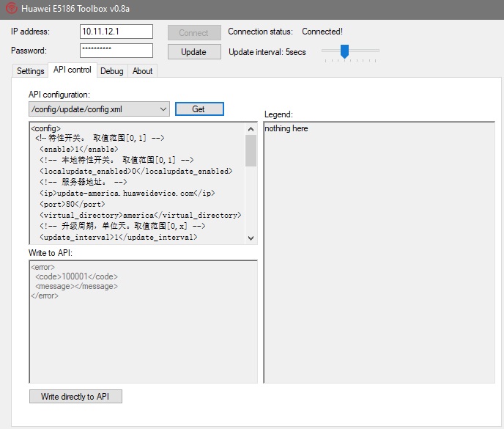The height and width of the screenshot is (429, 504).
Task: Click inside the Write to API text area
Action: 143,337
